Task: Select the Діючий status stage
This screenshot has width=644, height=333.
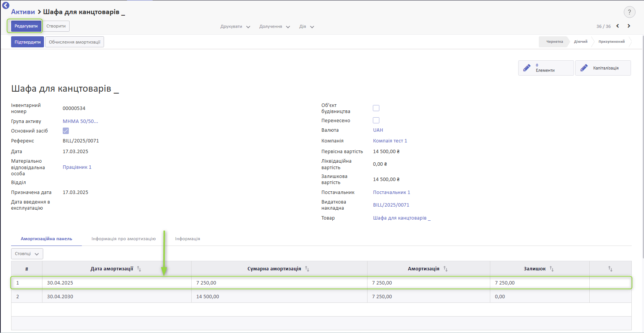Action: [x=581, y=42]
